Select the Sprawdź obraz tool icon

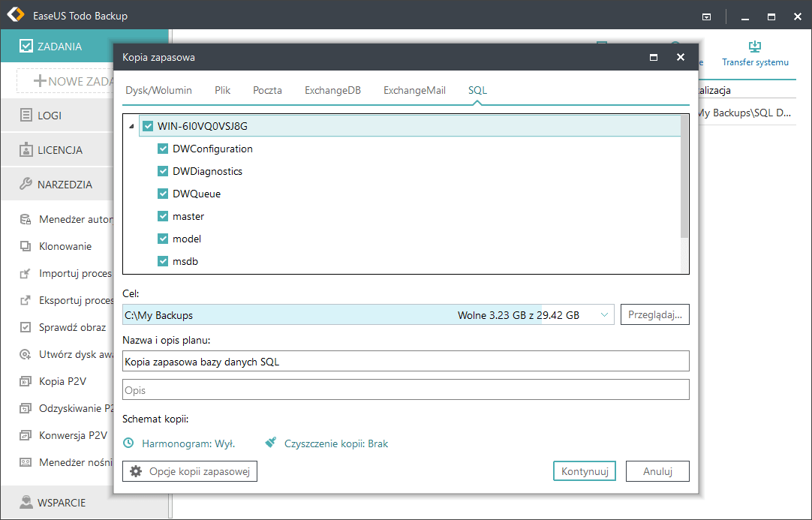(x=26, y=327)
